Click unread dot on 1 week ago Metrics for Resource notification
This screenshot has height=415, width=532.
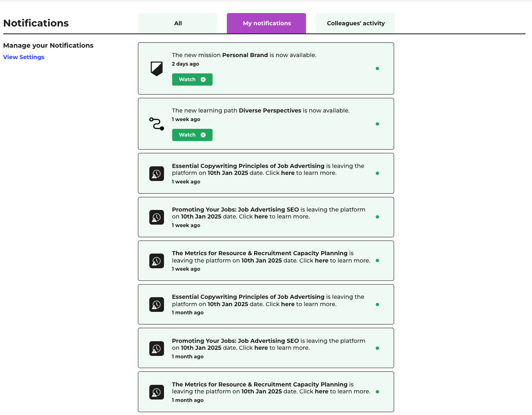pos(377,260)
